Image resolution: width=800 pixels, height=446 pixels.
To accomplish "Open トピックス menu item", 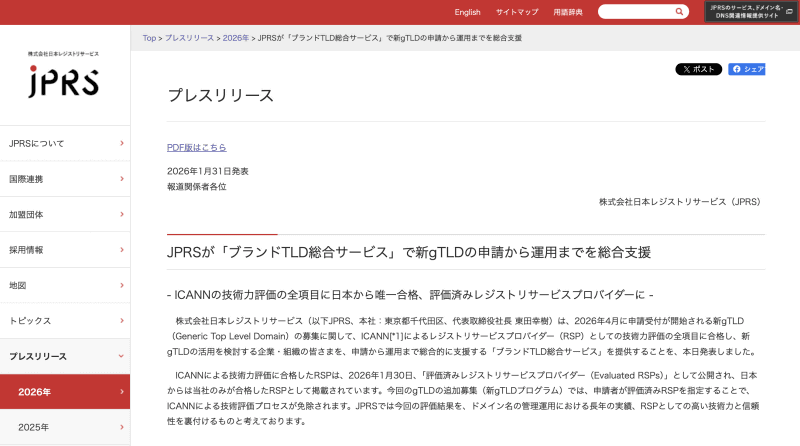I will tap(65, 321).
